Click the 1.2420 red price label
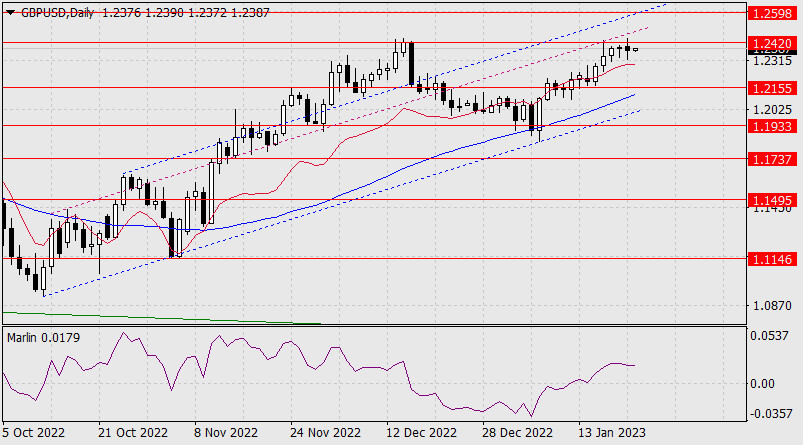Screen dimensions: 803x445 (772, 43)
